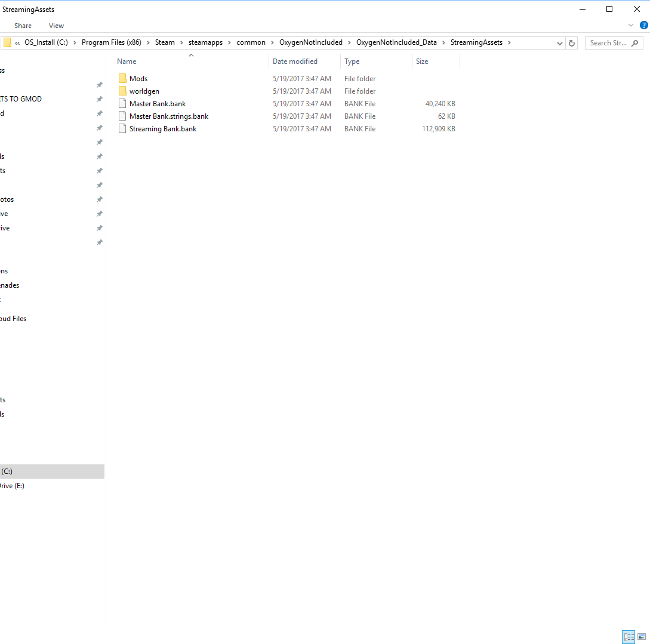Screen dimensions: 650x644
Task: Select the worldgen folder name
Action: tap(144, 91)
